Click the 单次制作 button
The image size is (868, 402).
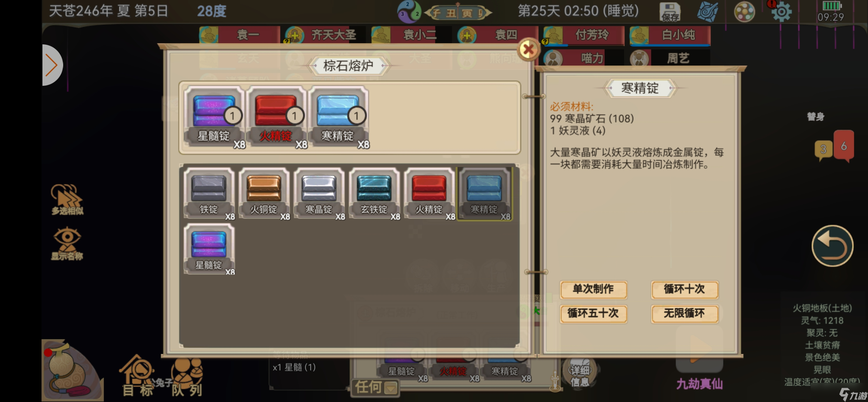click(x=593, y=289)
